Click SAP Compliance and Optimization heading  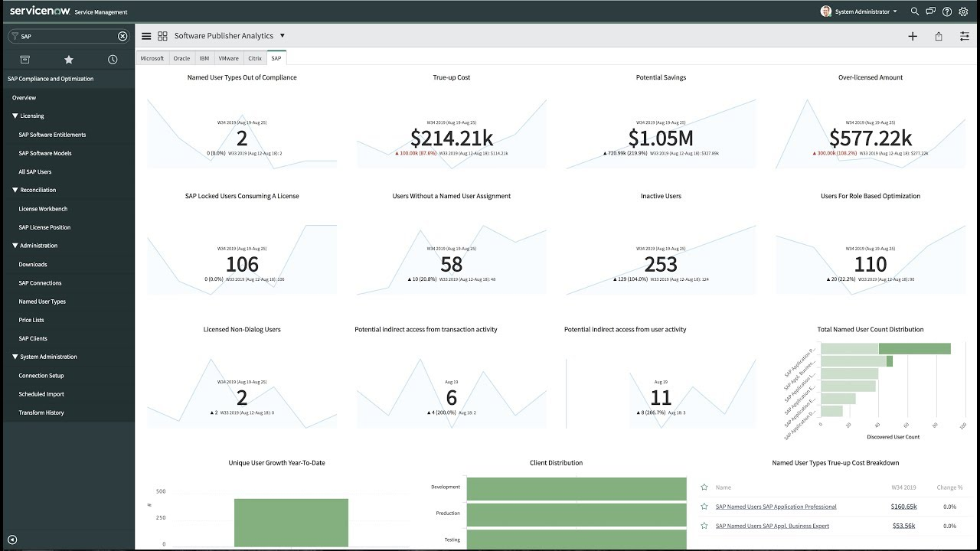(51, 79)
